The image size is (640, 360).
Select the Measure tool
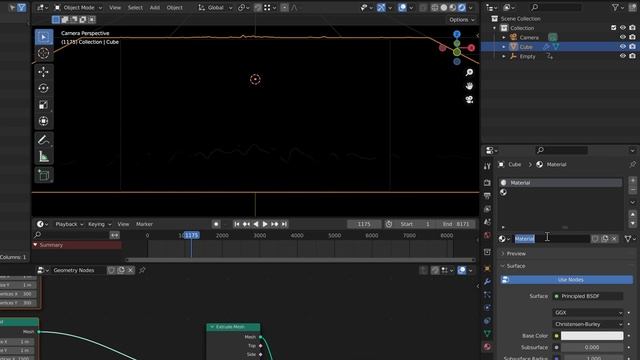coord(44,156)
